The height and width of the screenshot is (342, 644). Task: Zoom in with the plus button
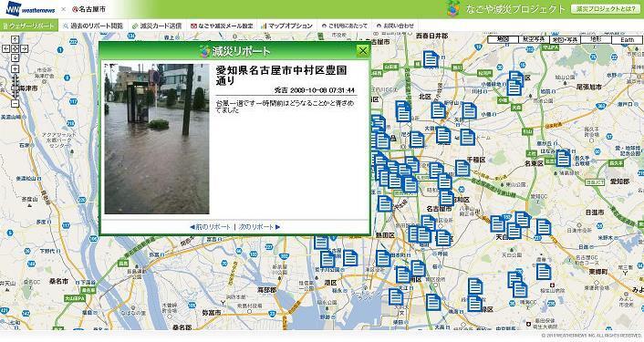[x=15, y=69]
